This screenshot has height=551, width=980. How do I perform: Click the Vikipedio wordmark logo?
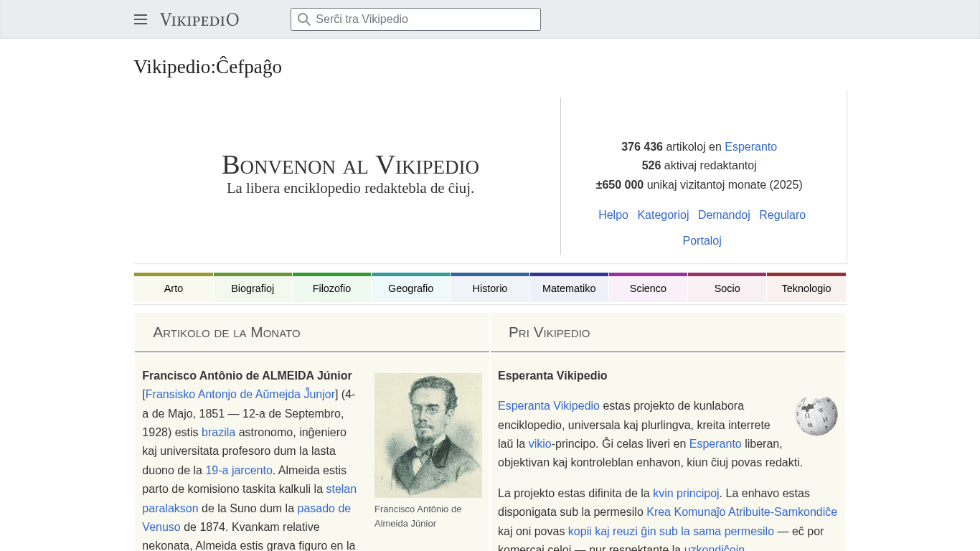point(199,19)
